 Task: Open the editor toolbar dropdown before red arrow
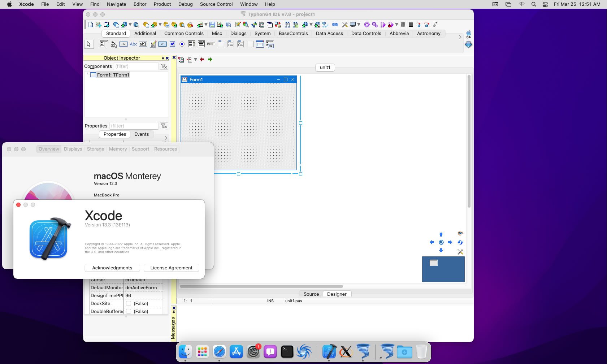pyautogui.click(x=195, y=60)
